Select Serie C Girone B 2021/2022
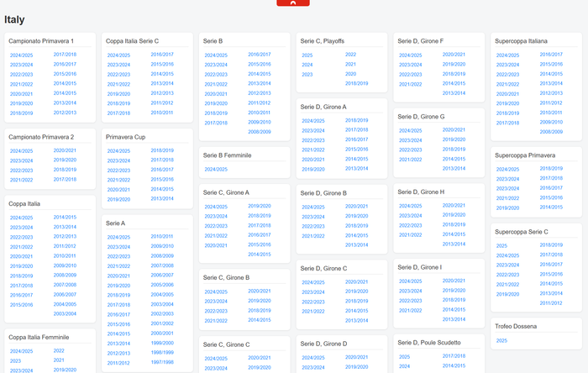Image resolution: width=588 pixels, height=373 pixels. [216, 321]
